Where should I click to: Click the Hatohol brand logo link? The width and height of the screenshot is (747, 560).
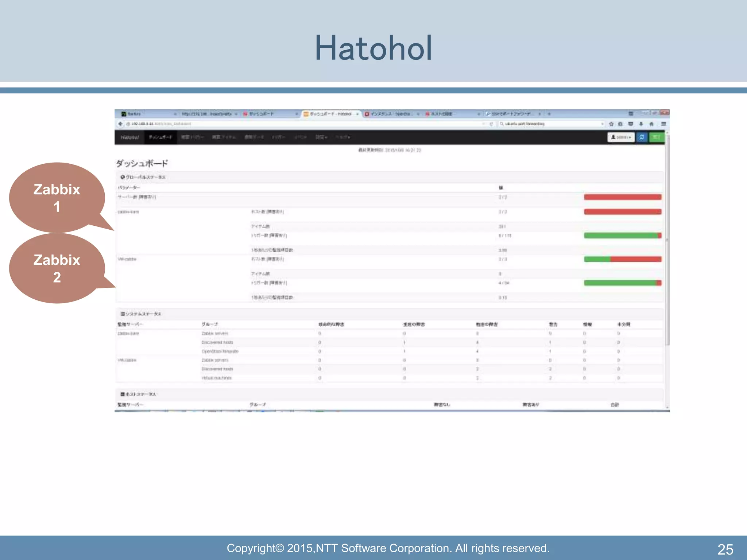coord(130,137)
